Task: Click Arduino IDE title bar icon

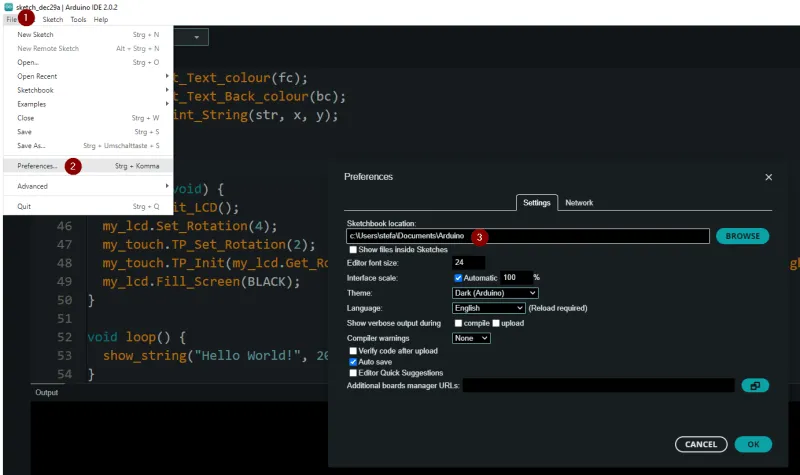Action: point(9,7)
